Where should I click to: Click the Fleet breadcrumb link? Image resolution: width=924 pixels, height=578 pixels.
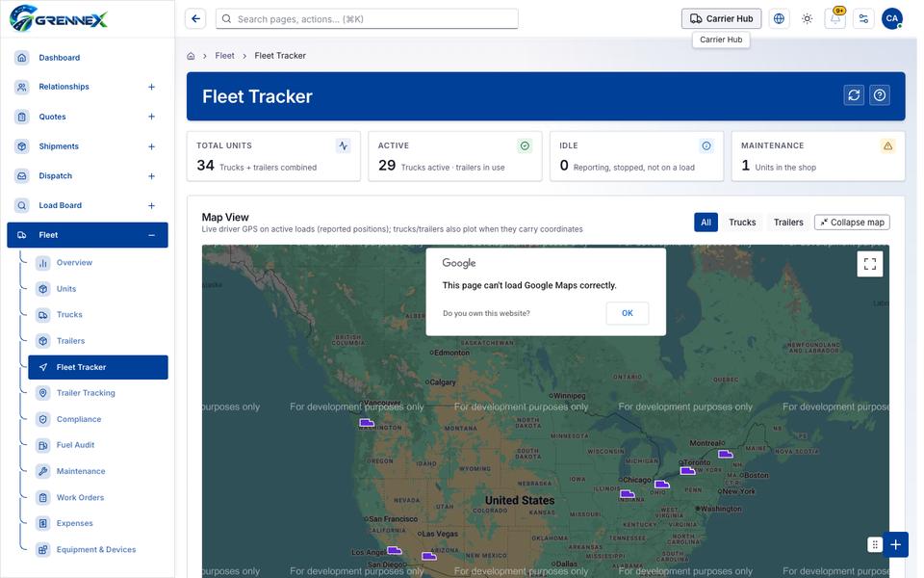[224, 56]
